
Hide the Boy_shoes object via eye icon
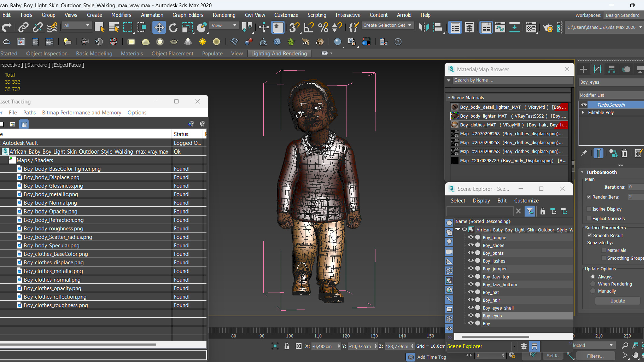471,245
